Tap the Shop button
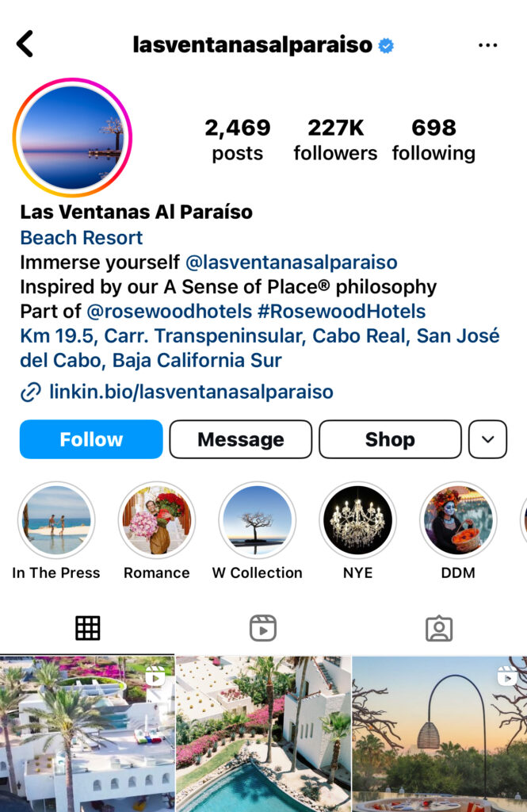This screenshot has height=812, width=527. pos(391,439)
